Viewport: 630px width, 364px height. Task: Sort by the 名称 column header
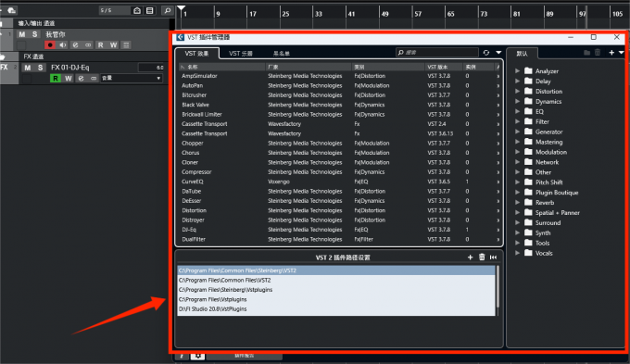tap(222, 67)
